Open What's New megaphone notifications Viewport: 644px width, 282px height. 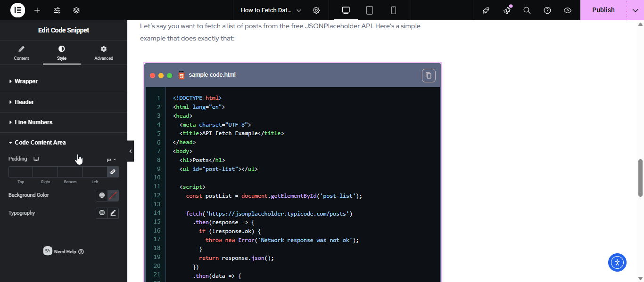[x=507, y=10]
